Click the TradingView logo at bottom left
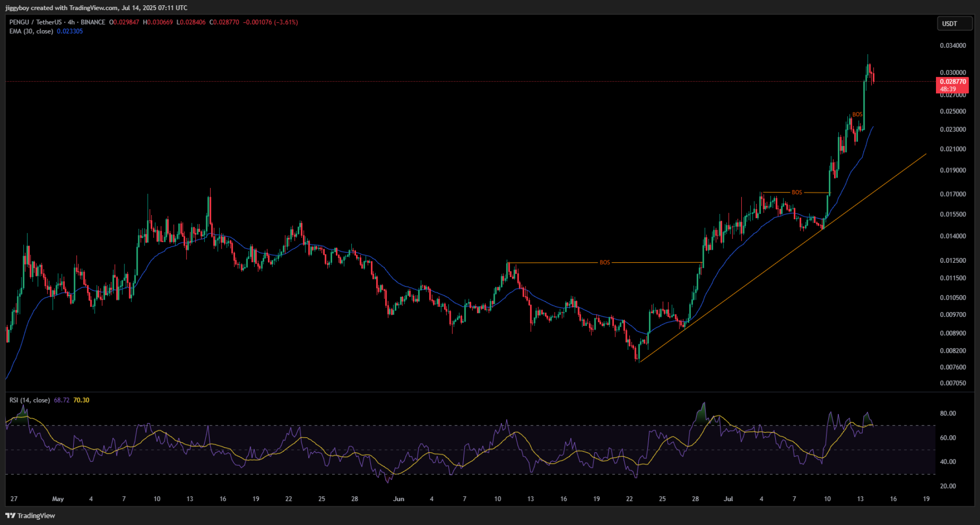 point(30,515)
